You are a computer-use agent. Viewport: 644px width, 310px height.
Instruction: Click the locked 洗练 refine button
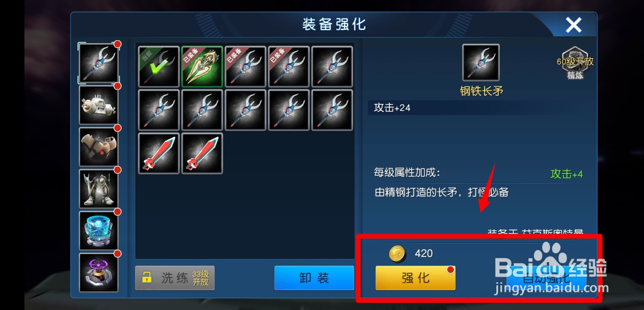(175, 278)
